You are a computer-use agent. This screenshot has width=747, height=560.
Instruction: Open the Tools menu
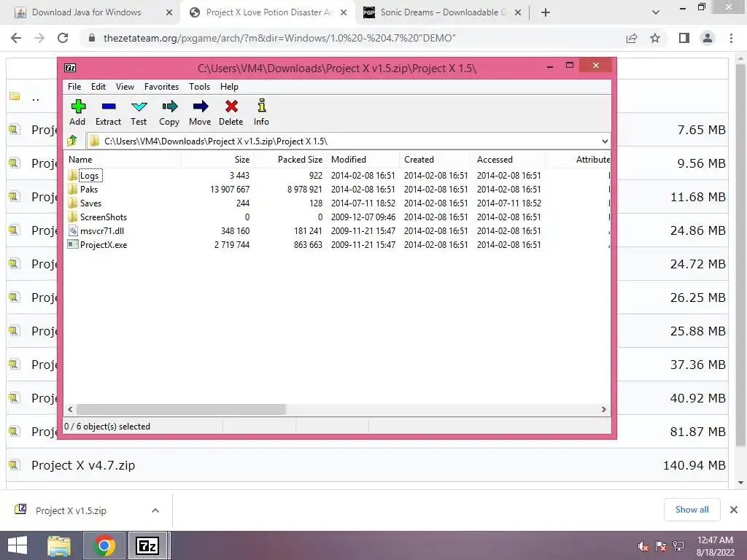[199, 87]
